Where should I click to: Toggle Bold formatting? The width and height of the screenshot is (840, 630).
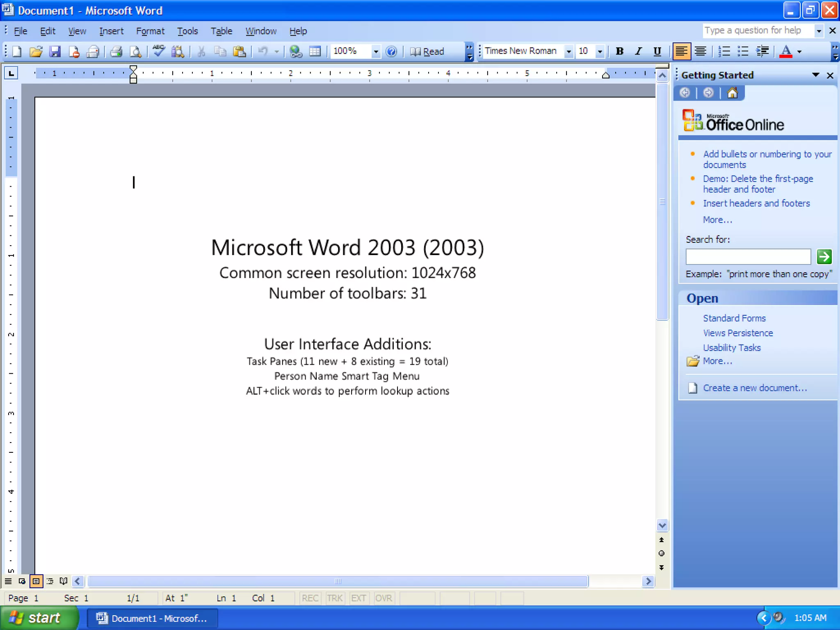(x=619, y=51)
